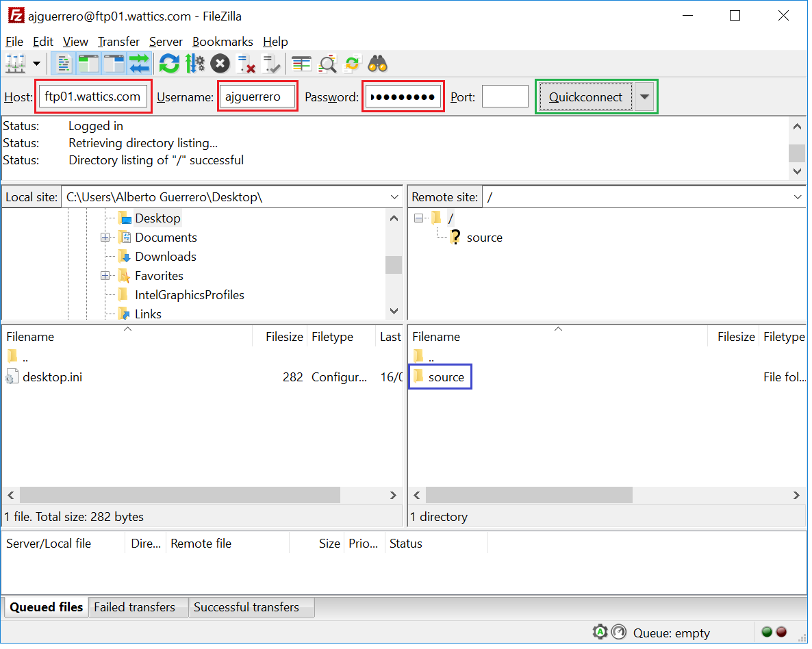812x649 pixels.
Task: Click the gear icon in the status bar
Action: [600, 632]
